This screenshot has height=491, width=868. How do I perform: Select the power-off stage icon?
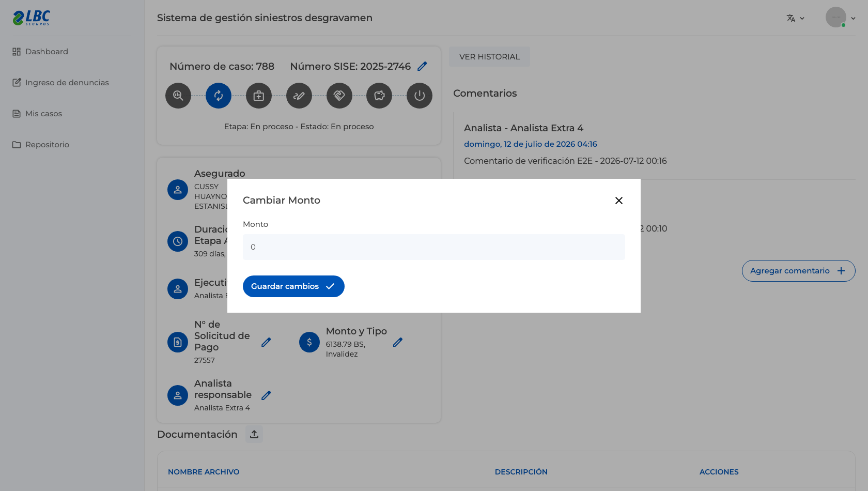click(x=420, y=96)
